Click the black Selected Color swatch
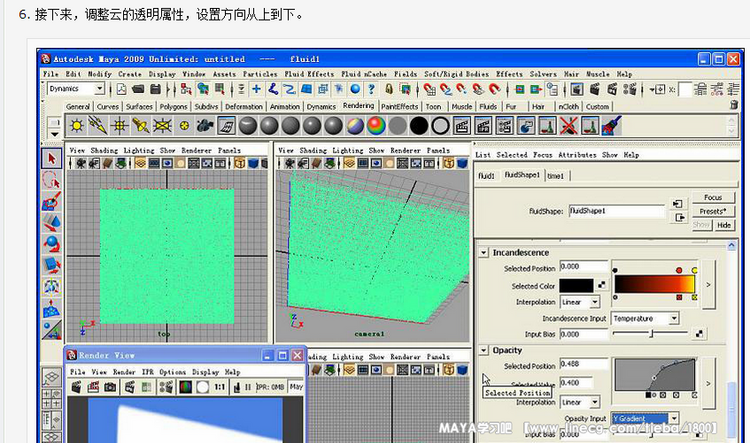Image resolution: width=750 pixels, height=443 pixels. coord(576,286)
